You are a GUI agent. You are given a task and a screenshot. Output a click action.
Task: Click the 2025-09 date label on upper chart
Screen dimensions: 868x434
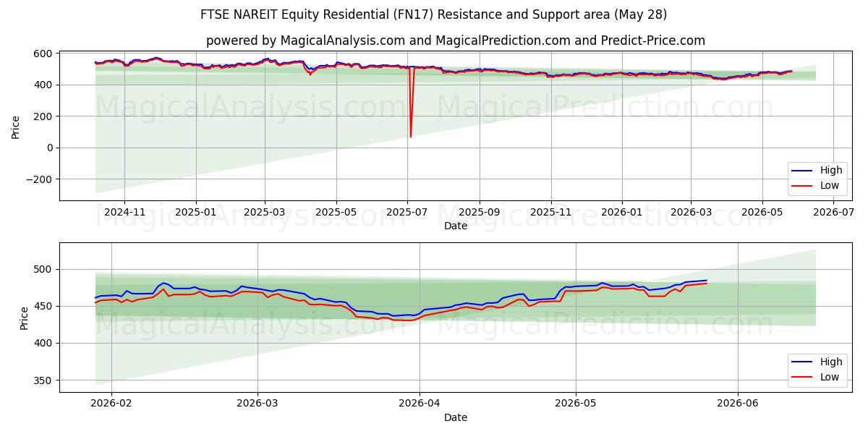pos(480,213)
